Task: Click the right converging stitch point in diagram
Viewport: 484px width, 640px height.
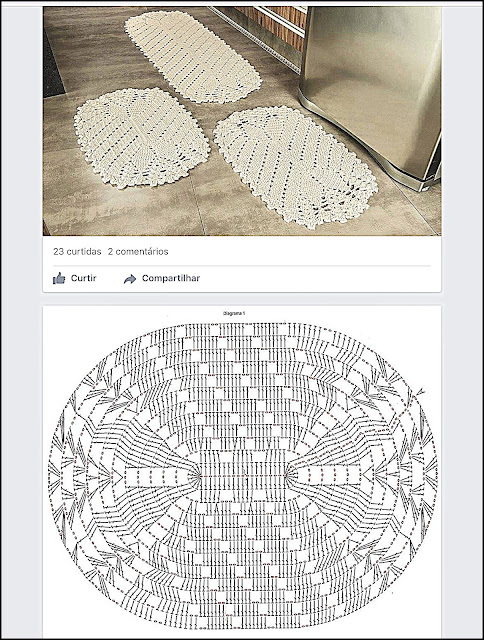Action: pos(286,476)
